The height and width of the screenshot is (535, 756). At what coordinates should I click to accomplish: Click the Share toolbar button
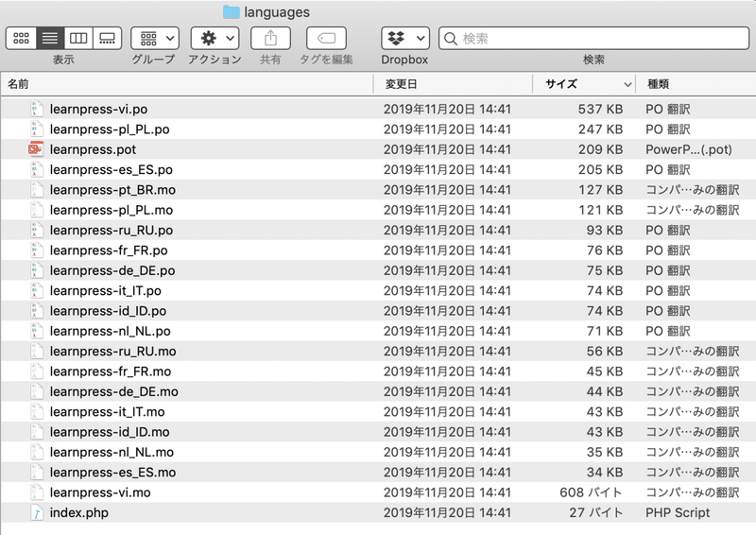point(270,38)
